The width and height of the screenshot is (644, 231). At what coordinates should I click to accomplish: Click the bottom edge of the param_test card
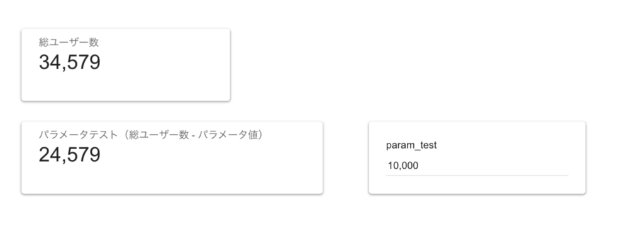click(477, 194)
